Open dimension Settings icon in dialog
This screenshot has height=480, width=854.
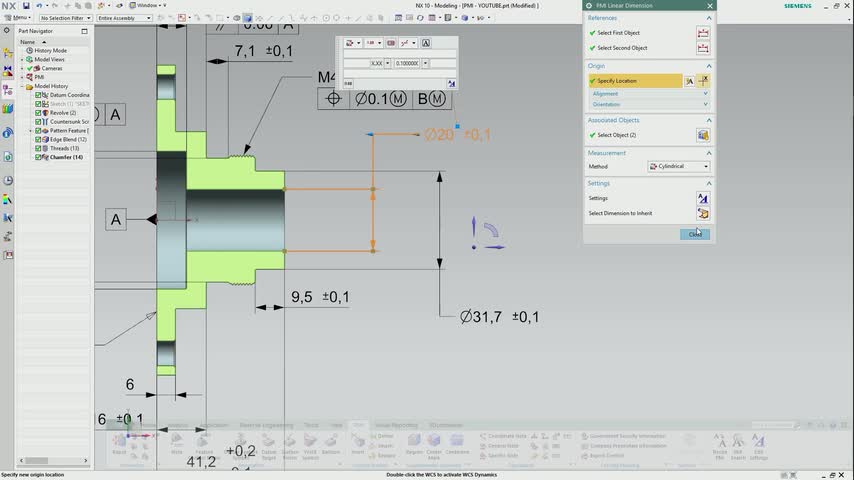703,198
